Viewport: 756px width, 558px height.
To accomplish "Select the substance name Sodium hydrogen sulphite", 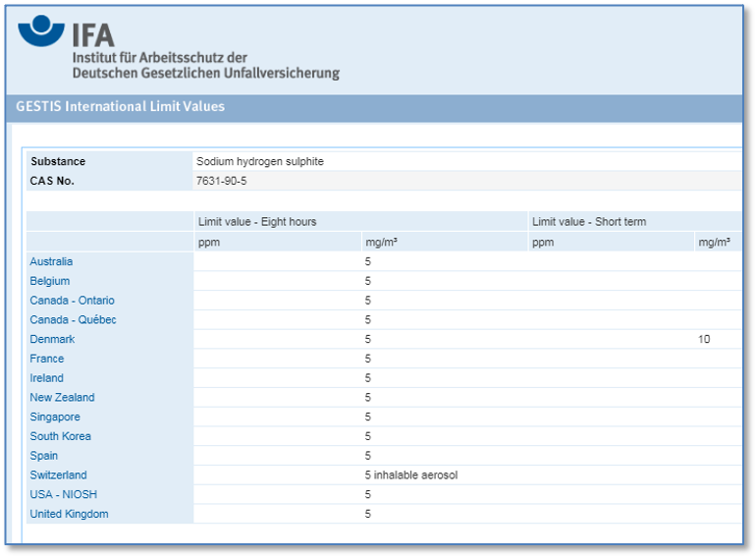I will (x=260, y=161).
